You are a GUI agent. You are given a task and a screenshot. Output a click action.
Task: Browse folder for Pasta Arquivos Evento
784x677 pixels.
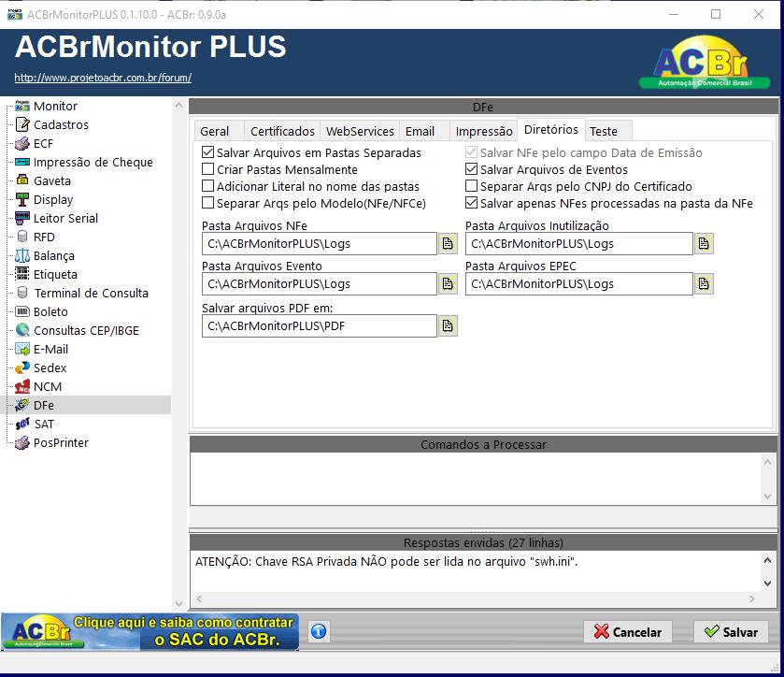[448, 284]
